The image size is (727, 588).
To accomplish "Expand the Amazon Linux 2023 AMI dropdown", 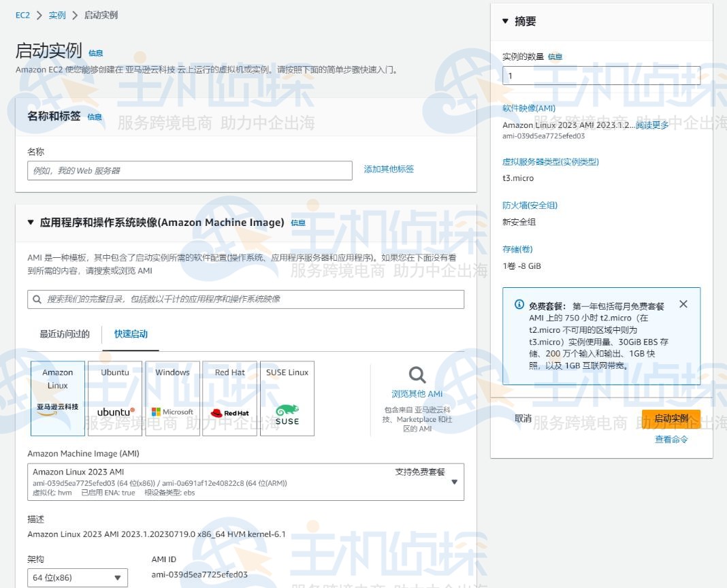I will (x=452, y=481).
